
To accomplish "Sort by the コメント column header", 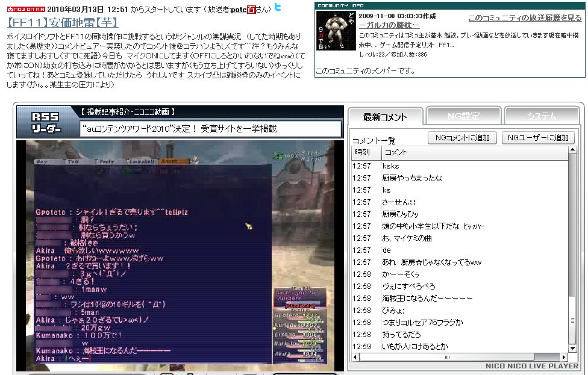I will [475, 152].
